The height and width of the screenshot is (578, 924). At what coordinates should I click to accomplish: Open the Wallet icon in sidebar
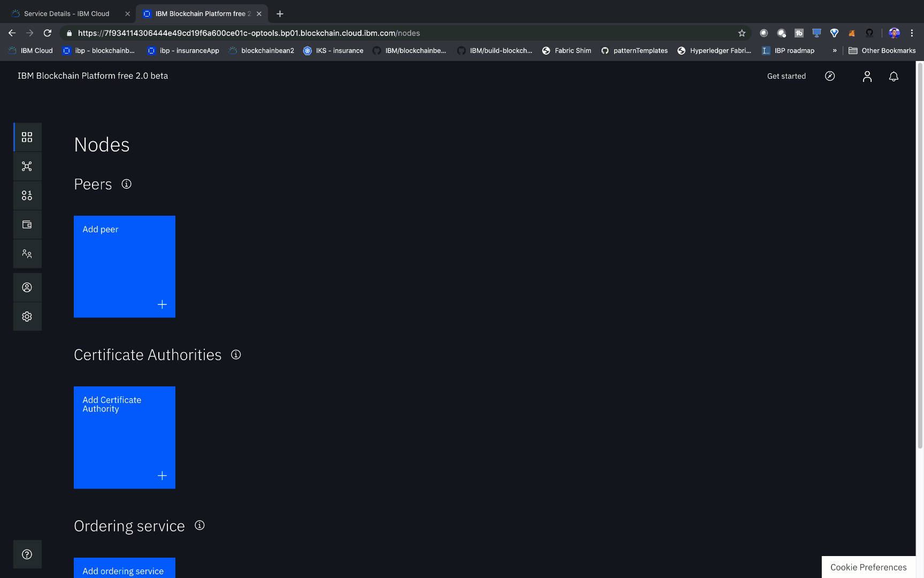pyautogui.click(x=27, y=225)
